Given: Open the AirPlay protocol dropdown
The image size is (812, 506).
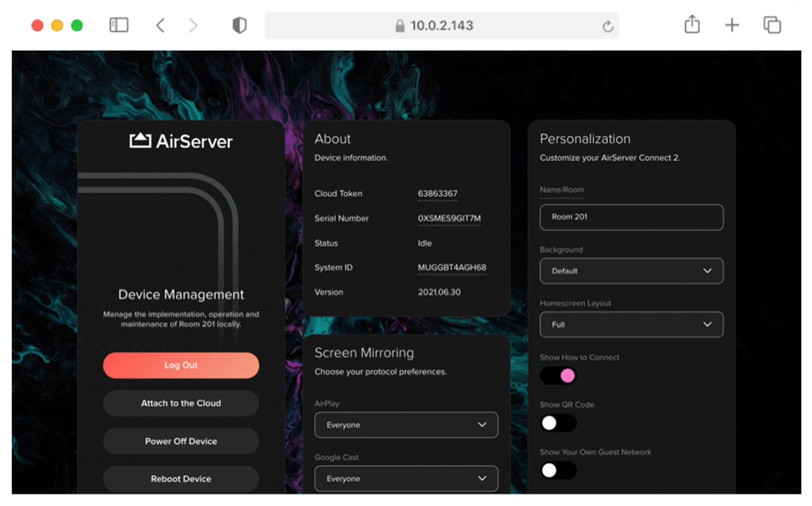Looking at the screenshot, I should pos(405,425).
